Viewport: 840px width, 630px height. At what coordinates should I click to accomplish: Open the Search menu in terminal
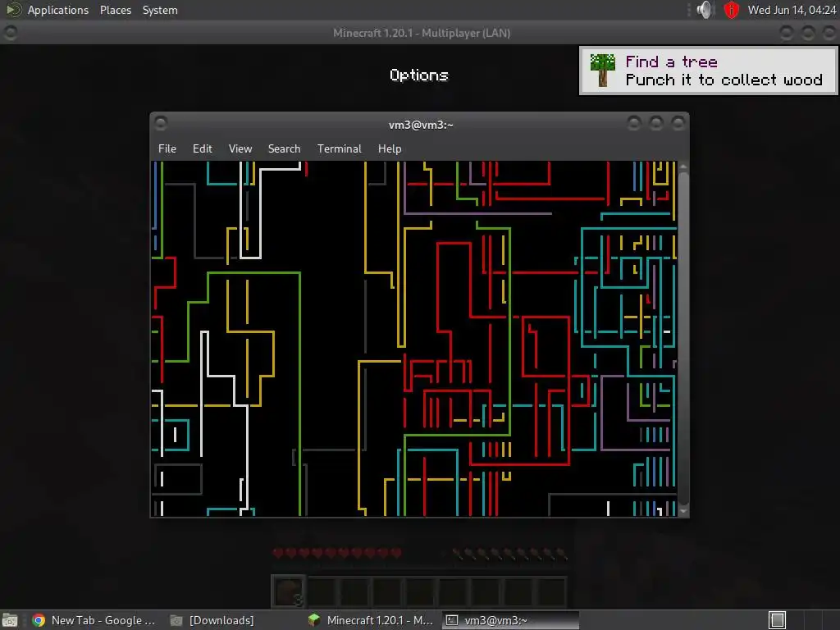284,149
